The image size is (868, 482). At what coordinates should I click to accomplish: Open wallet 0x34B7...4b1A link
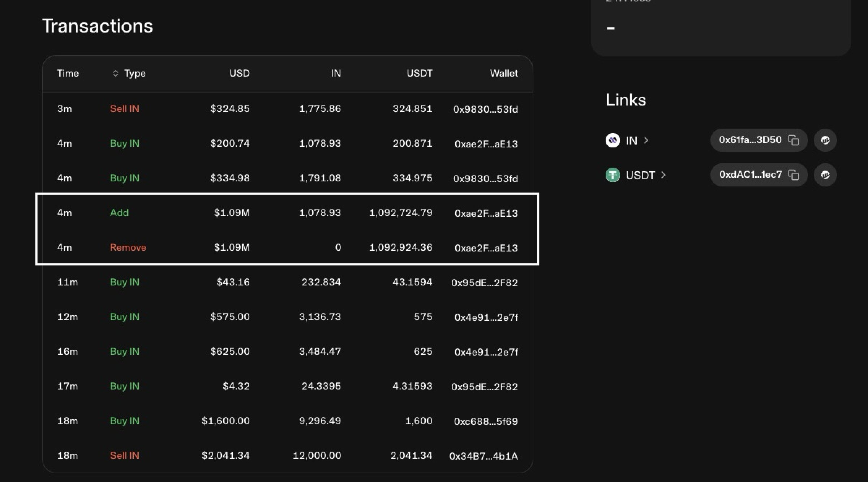pos(483,456)
